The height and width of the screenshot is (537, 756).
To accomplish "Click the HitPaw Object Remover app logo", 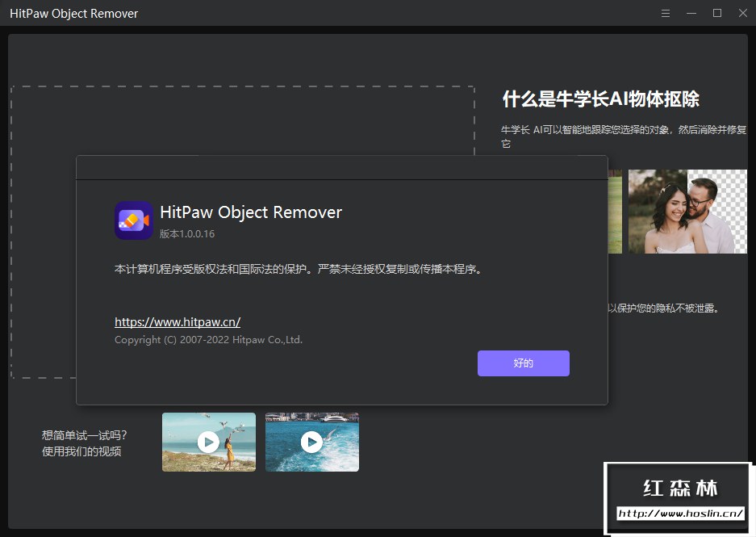I will 134,220.
